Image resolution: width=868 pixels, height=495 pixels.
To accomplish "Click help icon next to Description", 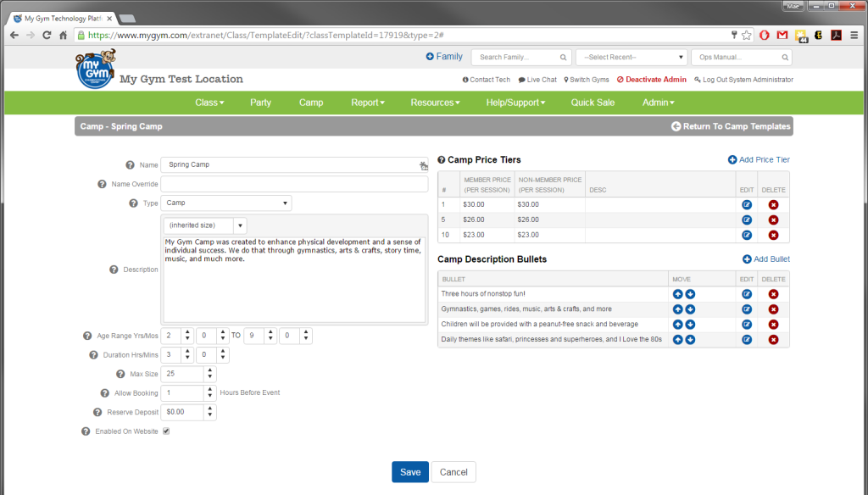I will 114,270.
